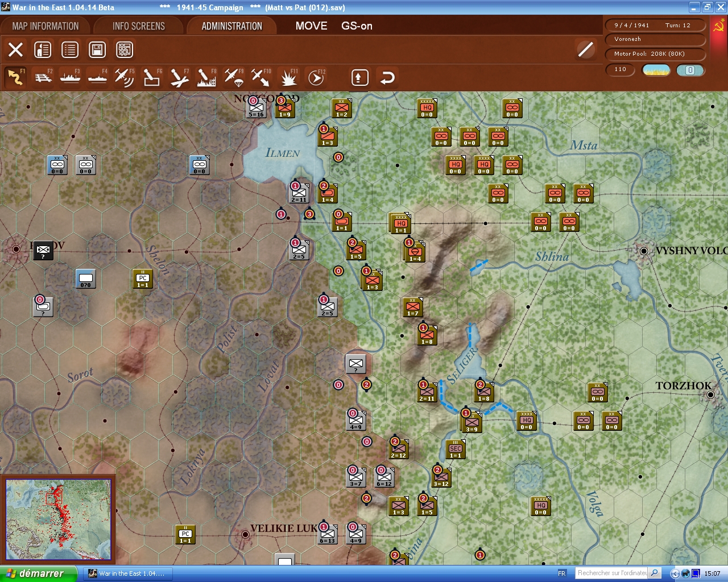Click the X close icon in the toolbar

click(16, 50)
